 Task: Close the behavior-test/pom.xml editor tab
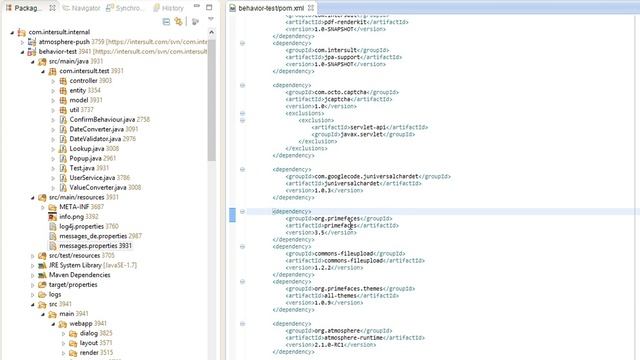311,8
